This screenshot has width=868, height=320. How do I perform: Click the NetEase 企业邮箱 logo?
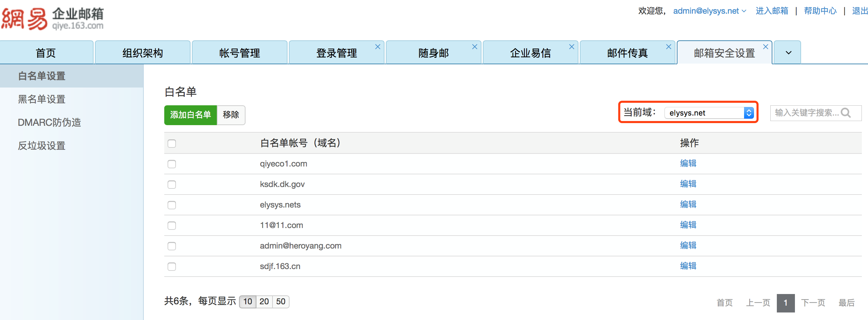point(53,19)
